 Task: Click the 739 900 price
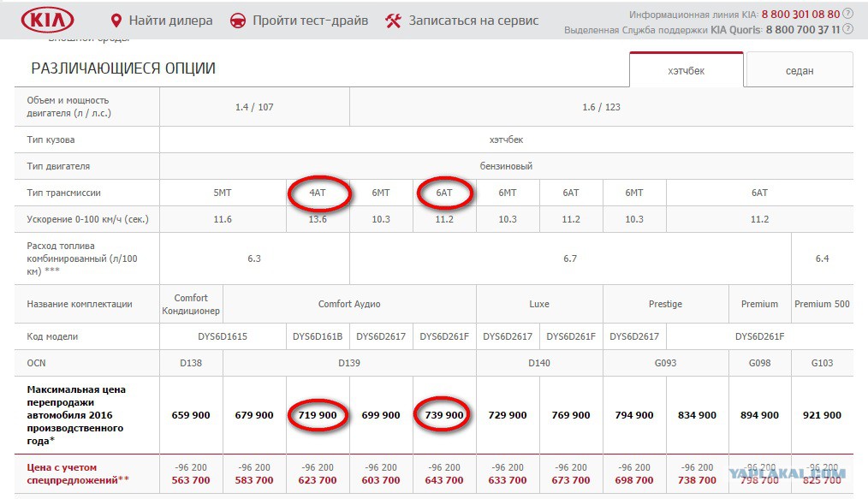444,415
